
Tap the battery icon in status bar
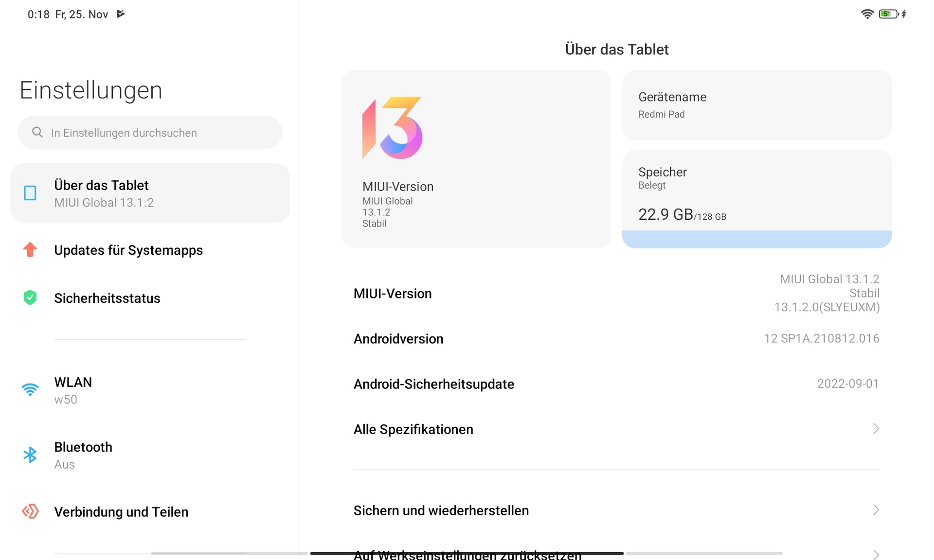point(888,14)
